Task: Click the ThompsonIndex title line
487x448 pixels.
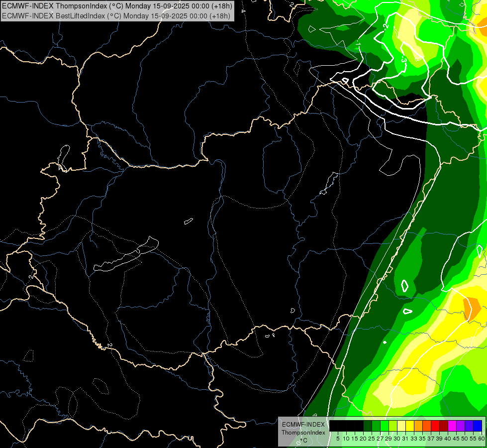Action: 117,5
